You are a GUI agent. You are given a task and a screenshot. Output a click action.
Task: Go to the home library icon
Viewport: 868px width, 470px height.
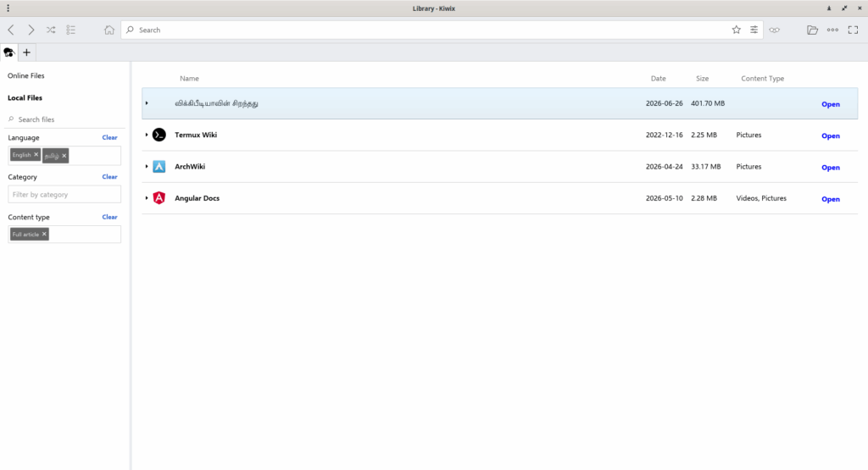click(x=109, y=30)
